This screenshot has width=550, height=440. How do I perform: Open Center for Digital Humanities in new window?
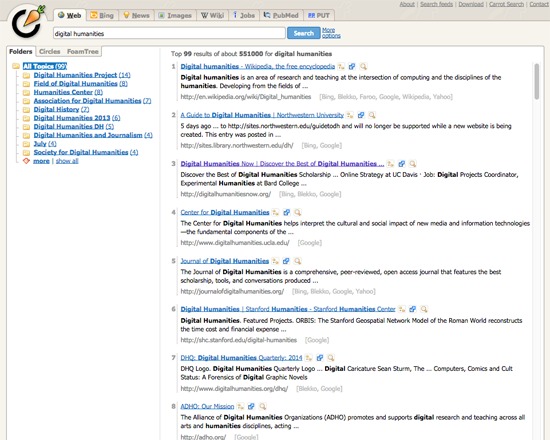tap(287, 212)
